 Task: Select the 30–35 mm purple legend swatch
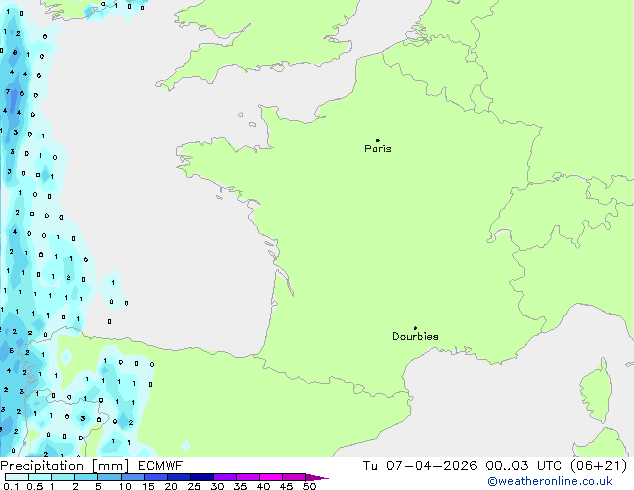[x=225, y=477]
